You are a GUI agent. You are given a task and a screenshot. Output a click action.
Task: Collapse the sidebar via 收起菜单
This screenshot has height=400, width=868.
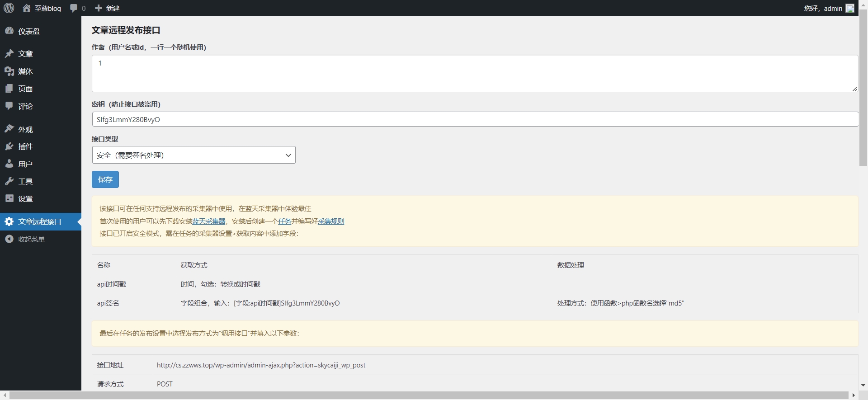pos(31,239)
